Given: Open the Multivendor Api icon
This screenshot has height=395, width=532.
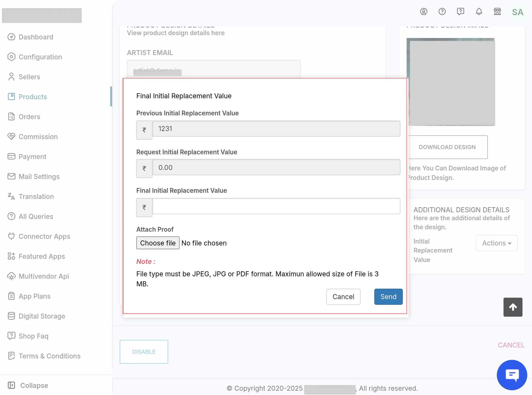Looking at the screenshot, I should (11, 276).
